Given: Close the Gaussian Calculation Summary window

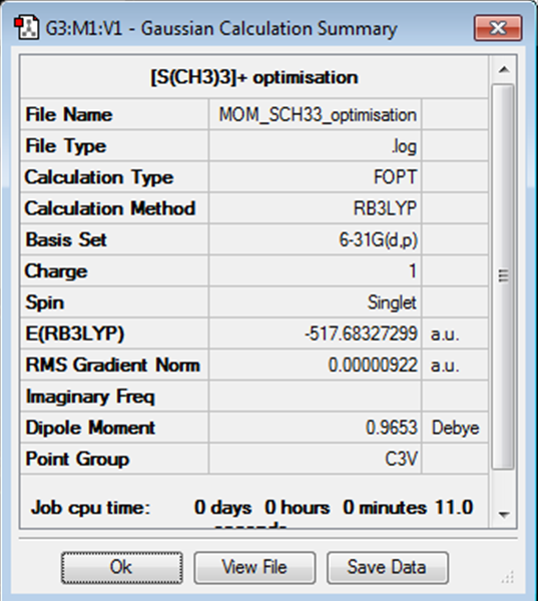Looking at the screenshot, I should tap(498, 28).
